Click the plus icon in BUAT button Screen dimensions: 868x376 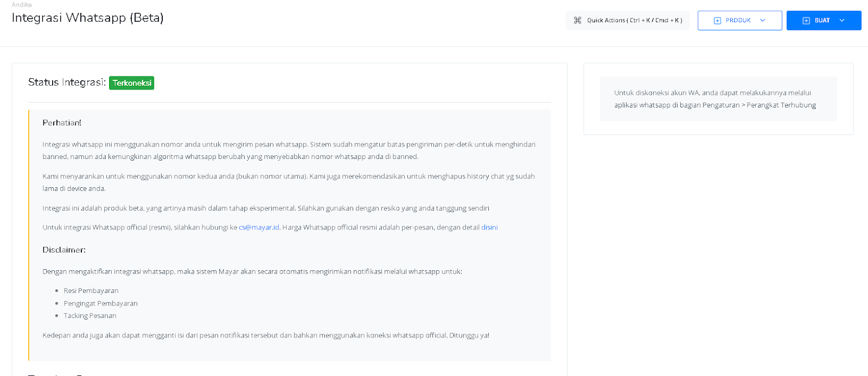(806, 21)
